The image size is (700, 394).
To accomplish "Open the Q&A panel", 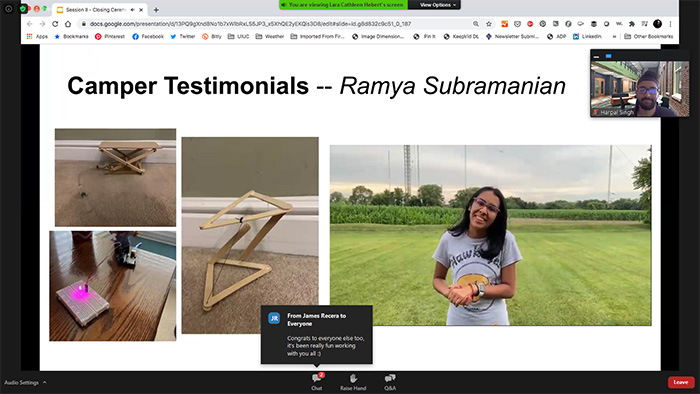I will click(390, 382).
